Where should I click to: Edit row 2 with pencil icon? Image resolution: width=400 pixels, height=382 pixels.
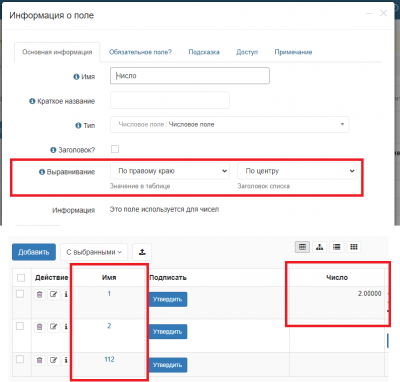click(x=53, y=327)
